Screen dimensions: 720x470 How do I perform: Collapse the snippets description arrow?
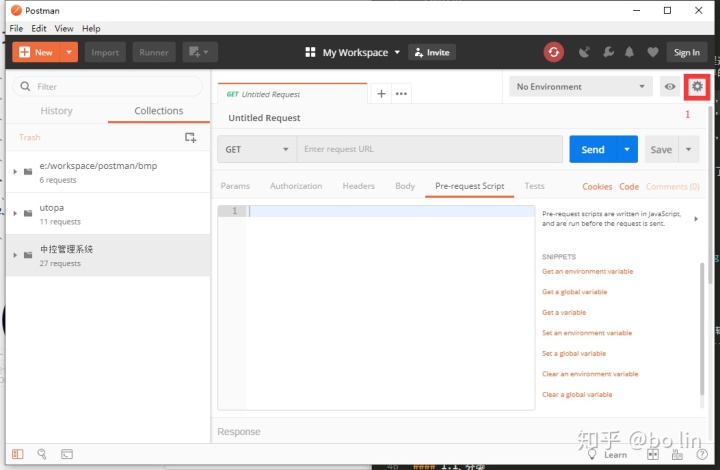tap(696, 219)
